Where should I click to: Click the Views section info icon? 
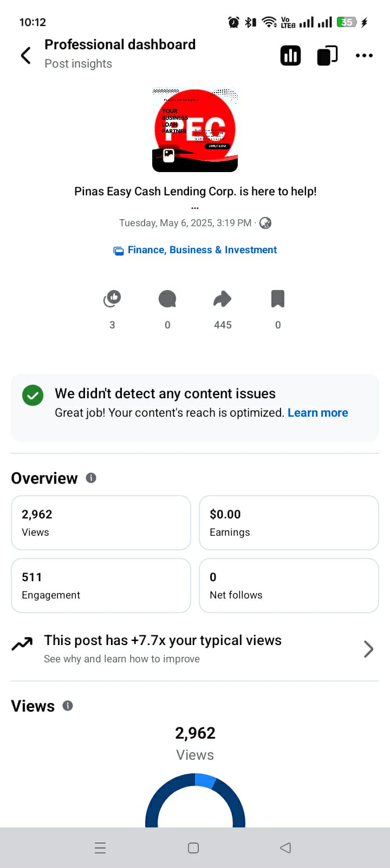coord(68,706)
